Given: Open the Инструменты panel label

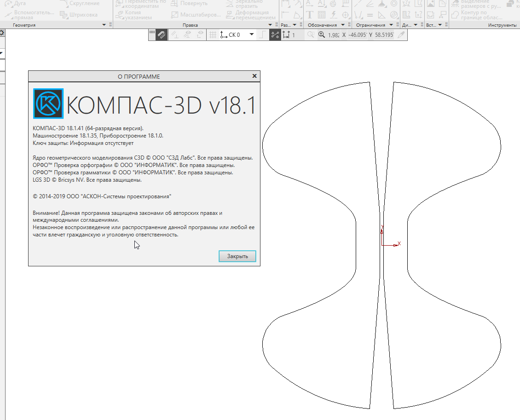Looking at the screenshot, I should (x=502, y=25).
